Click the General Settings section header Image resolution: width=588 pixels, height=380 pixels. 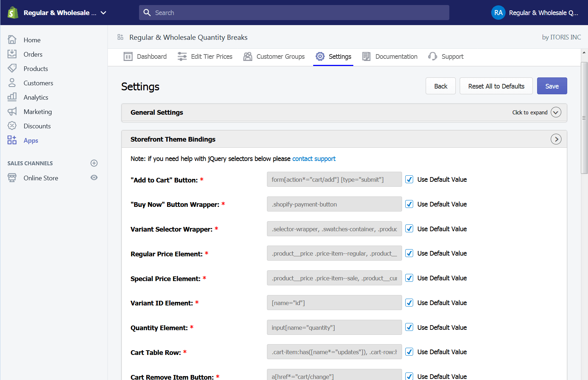[x=344, y=113]
